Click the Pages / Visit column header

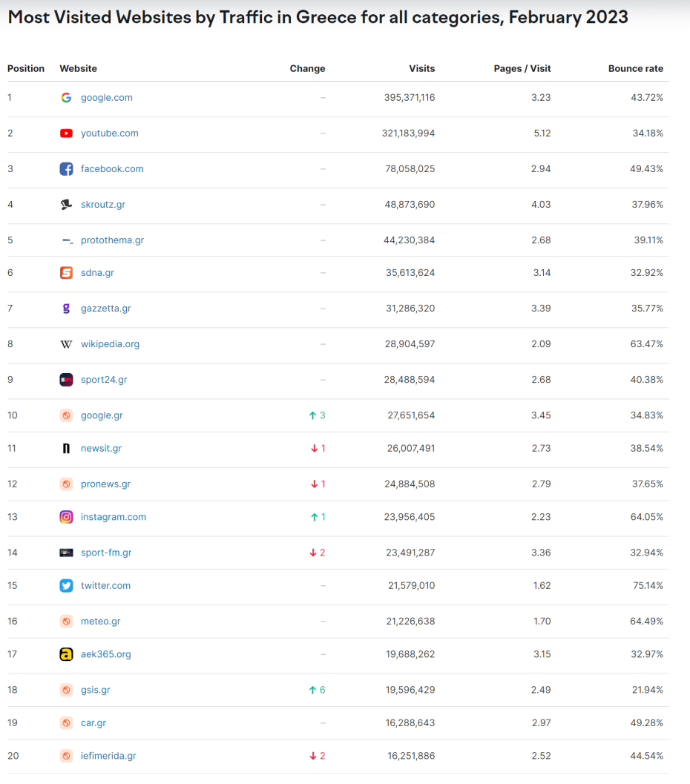click(x=522, y=68)
